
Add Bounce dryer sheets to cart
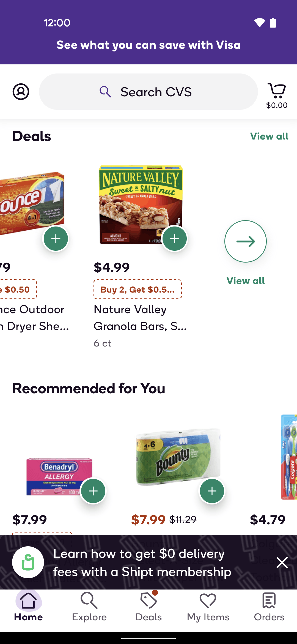56,239
